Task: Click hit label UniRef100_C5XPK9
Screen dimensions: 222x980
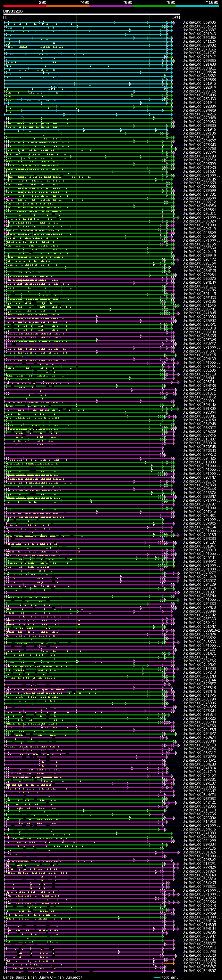Action: [199, 236]
